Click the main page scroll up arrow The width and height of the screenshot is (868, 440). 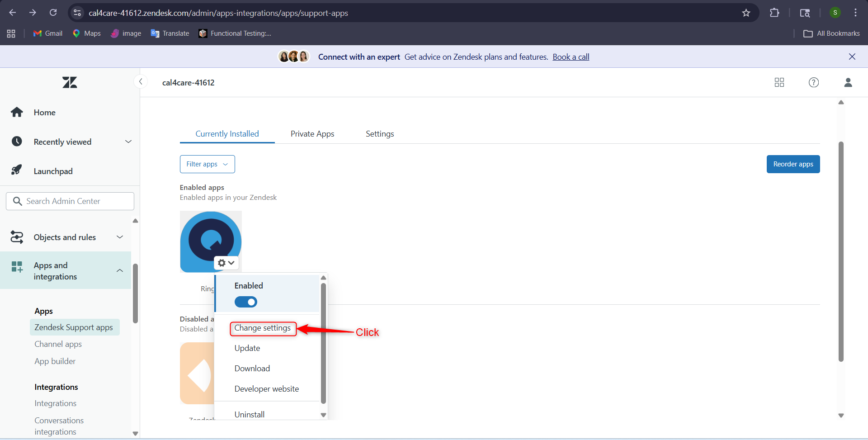[841, 102]
